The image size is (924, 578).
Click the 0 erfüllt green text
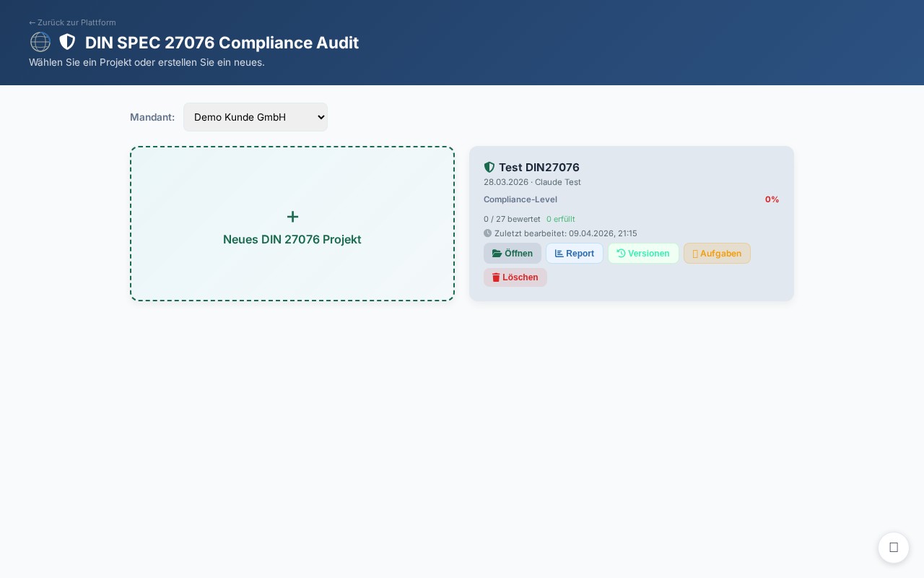[x=561, y=219]
